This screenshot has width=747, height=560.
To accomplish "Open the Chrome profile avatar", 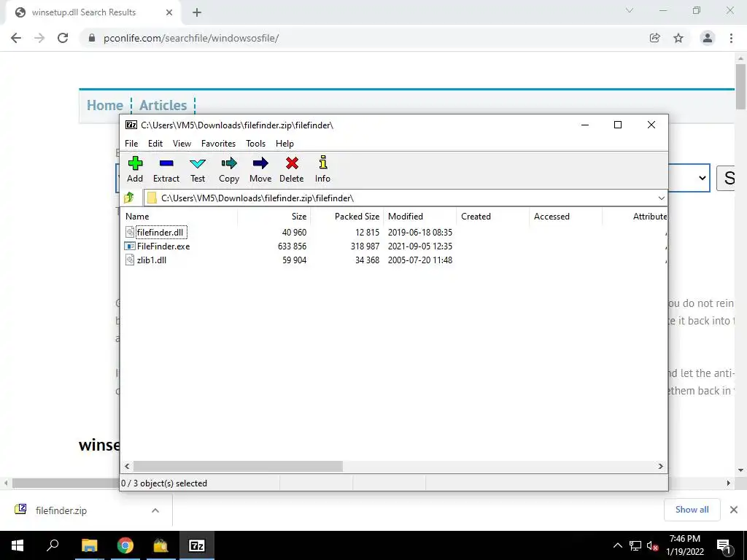I will coord(708,38).
